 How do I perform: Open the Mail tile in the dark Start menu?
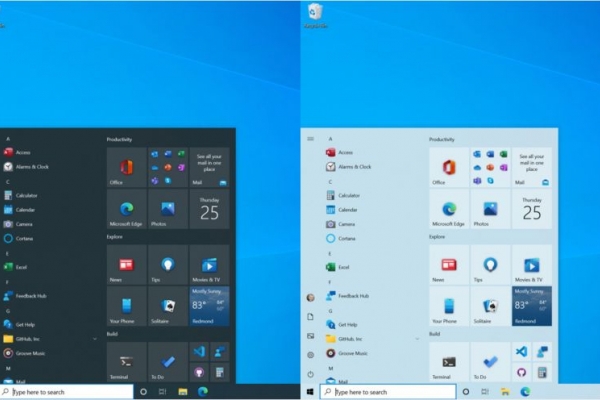click(x=209, y=167)
